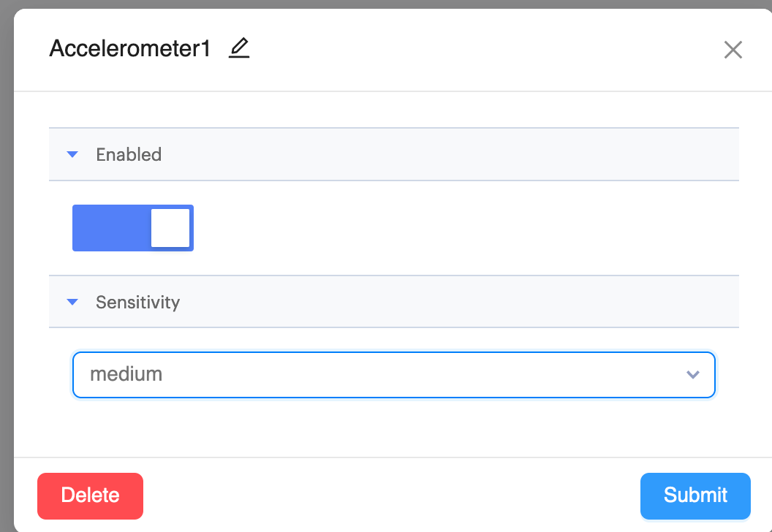772x532 pixels.
Task: Collapse the Sensitivity section triangle
Action: [x=72, y=302]
